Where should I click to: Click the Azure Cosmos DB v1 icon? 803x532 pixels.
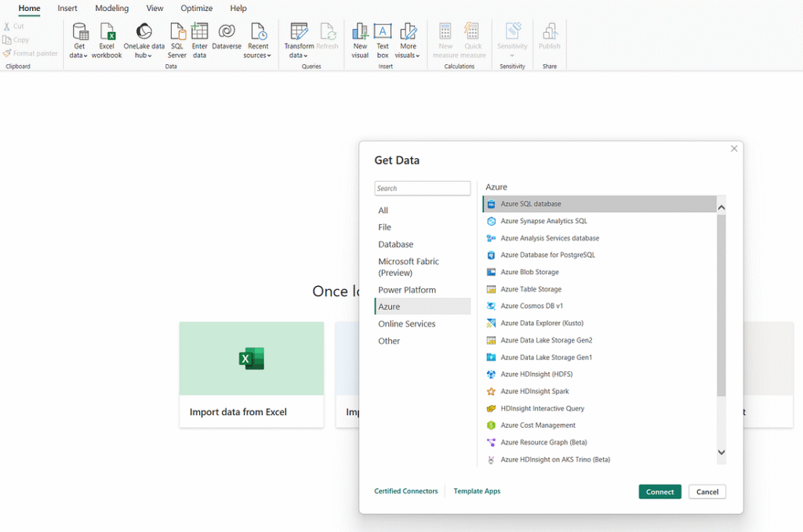(x=491, y=306)
